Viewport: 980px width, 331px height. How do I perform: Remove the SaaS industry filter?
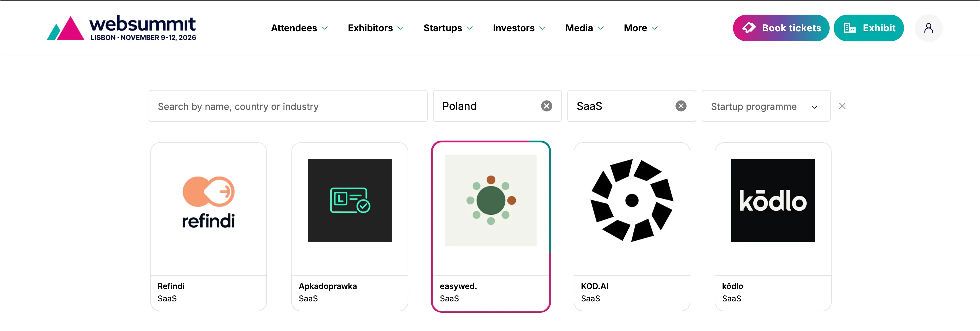[681, 106]
